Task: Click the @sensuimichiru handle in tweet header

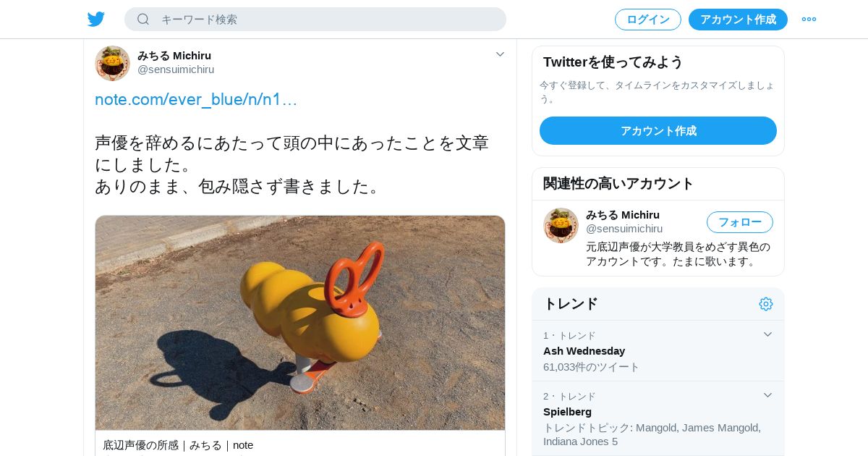Action: click(x=176, y=69)
